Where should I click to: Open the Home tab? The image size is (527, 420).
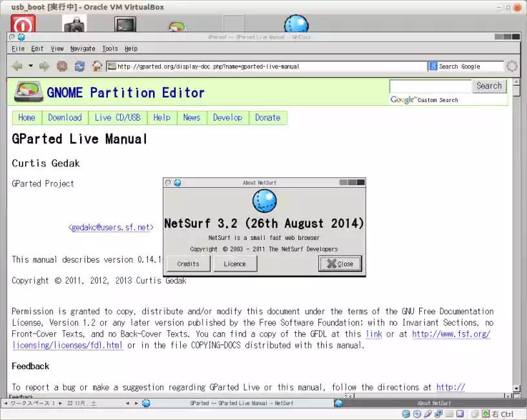click(27, 117)
